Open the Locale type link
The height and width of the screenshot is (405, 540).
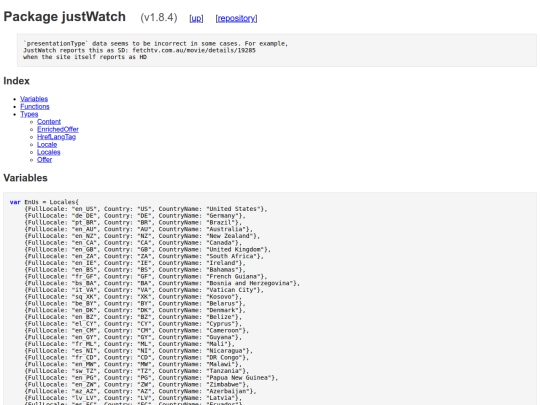point(47,144)
